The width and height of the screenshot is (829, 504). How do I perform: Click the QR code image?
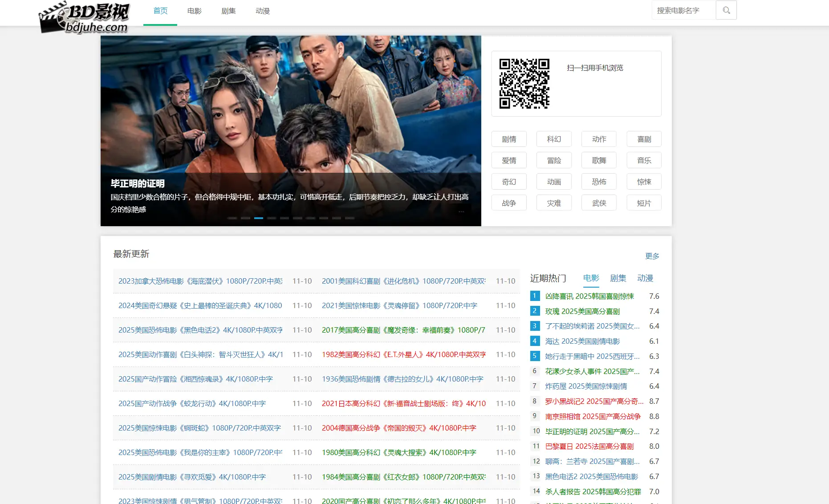point(524,84)
